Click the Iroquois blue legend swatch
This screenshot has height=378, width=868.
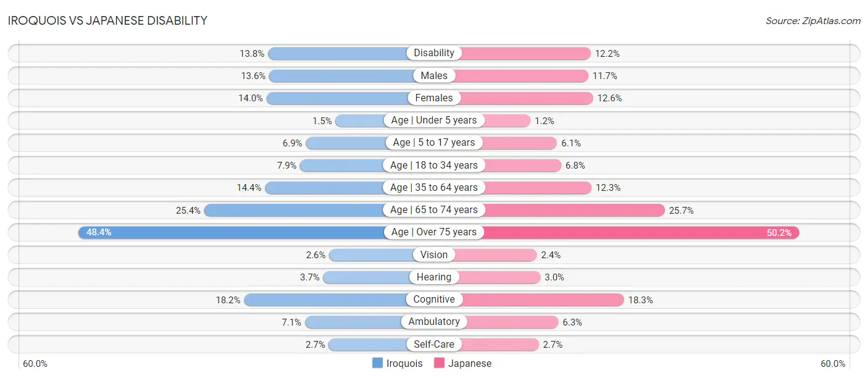377,363
